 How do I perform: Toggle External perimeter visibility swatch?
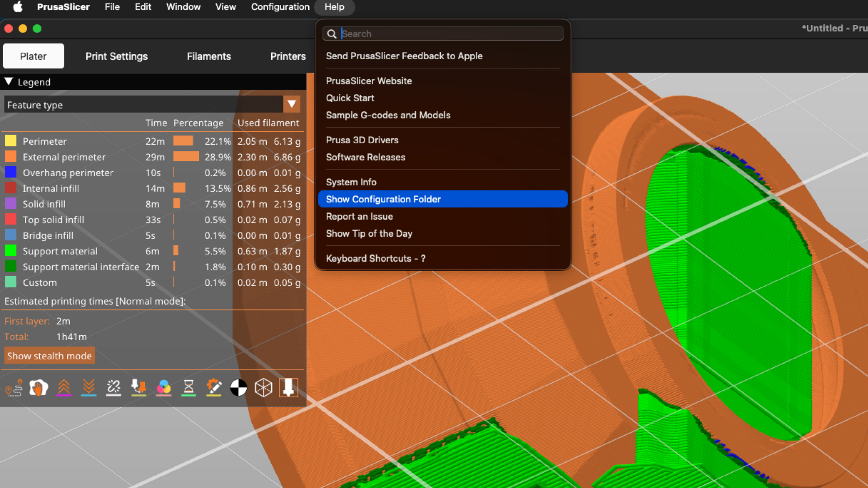10,157
